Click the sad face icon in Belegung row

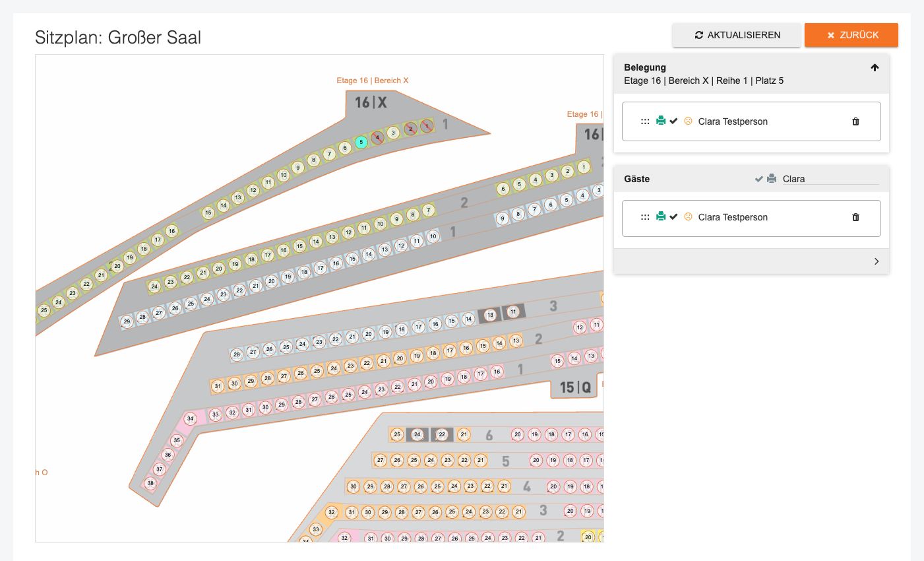click(688, 121)
